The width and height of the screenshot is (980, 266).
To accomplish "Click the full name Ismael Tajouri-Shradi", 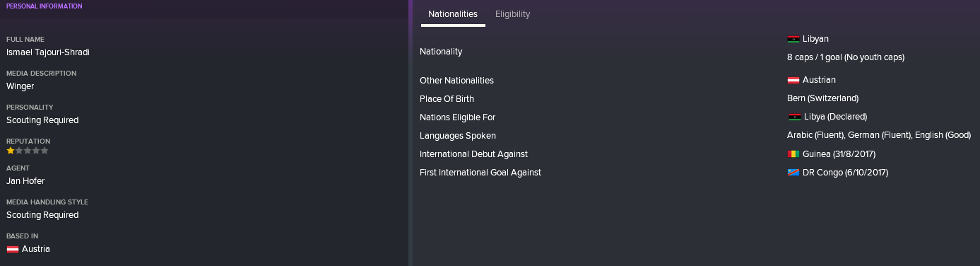I will [48, 52].
